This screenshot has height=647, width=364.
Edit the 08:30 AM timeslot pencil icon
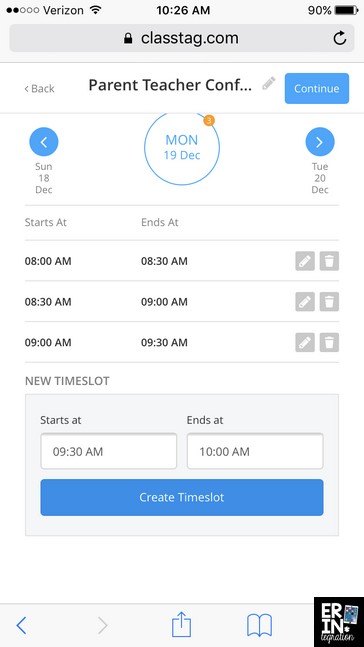pos(305,302)
